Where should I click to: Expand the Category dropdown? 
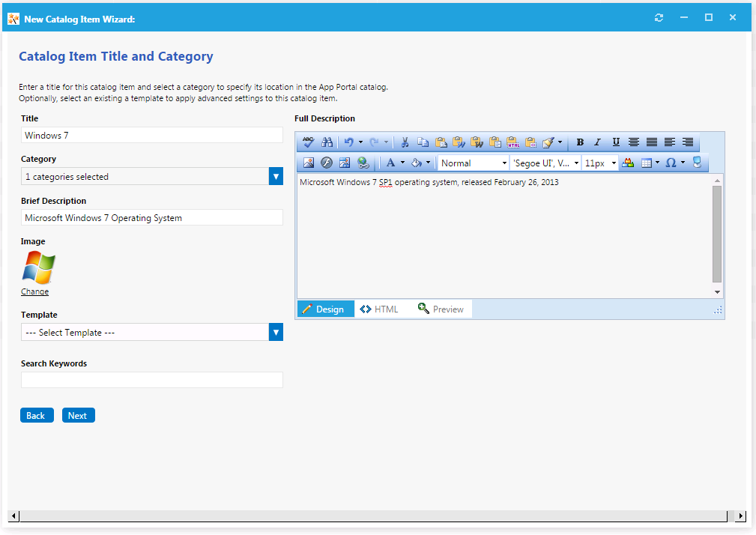[x=276, y=177]
